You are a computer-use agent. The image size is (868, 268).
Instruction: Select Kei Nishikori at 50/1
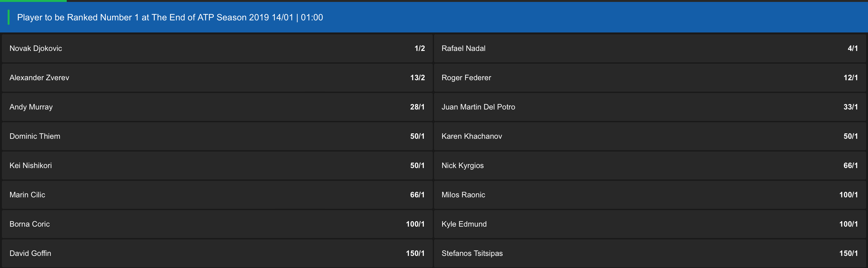(x=217, y=166)
